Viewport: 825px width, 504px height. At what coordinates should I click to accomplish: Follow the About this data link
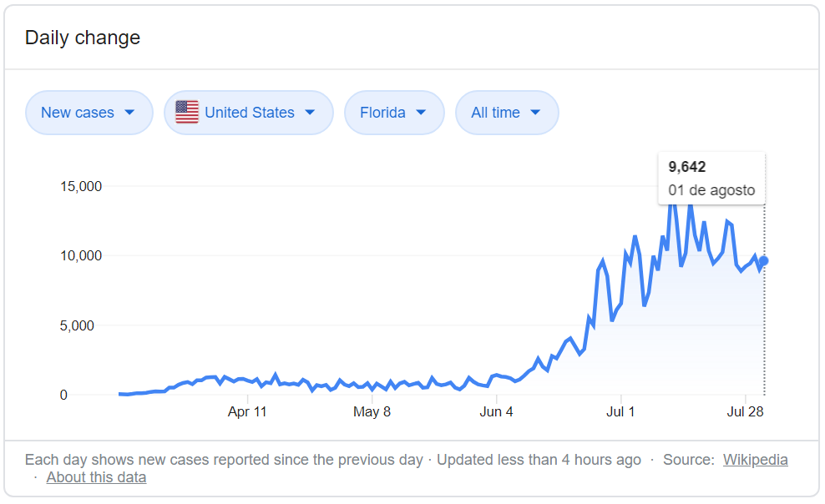tap(96, 477)
